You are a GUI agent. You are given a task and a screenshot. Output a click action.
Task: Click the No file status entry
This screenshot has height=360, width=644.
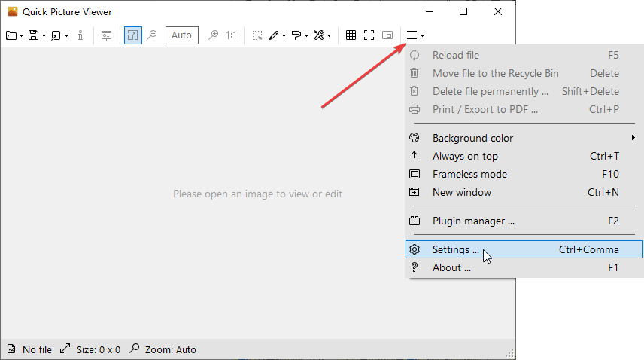[x=29, y=349]
